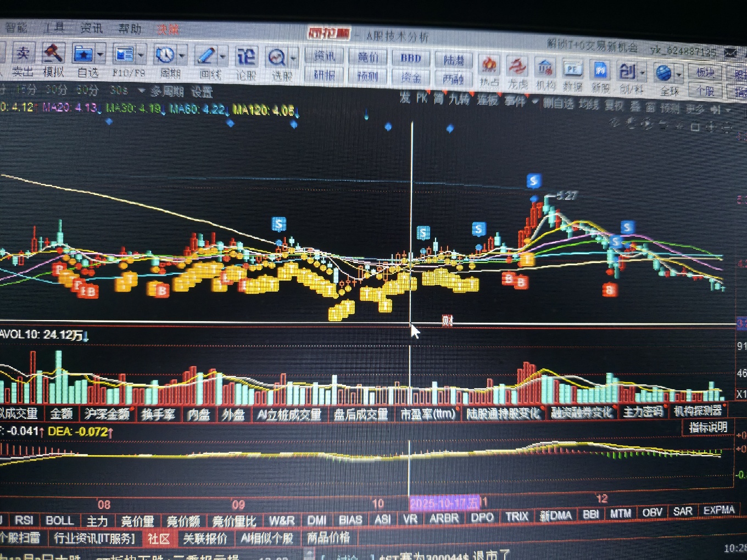Expand the 自选 dropdown arrow
Viewport: 747px width, 560px height.
coord(100,54)
